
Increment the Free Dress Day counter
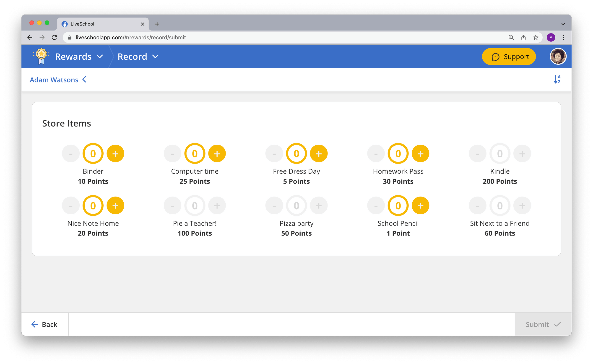coord(319,153)
